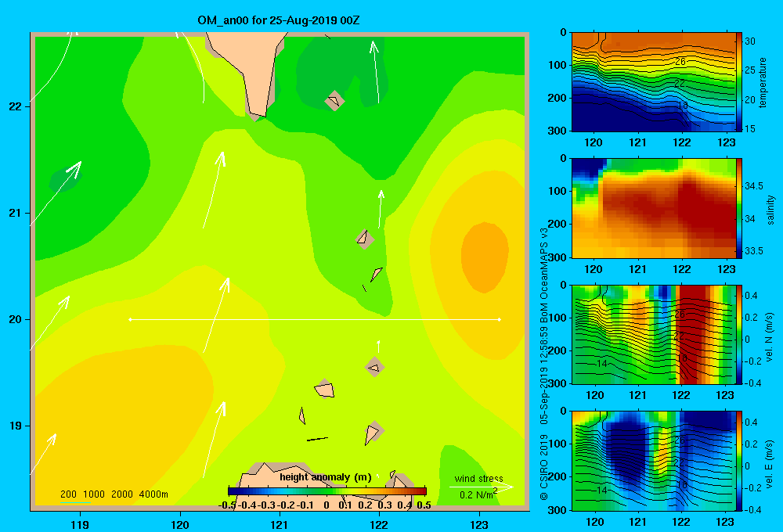
Task: Click the 121 longitude label below the main map
Action: (x=280, y=524)
